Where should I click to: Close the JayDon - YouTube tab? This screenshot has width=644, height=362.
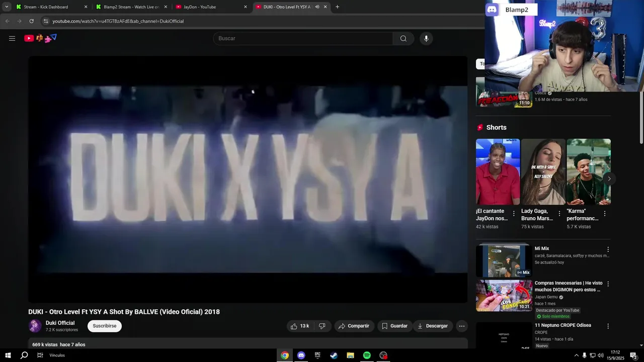[246, 7]
